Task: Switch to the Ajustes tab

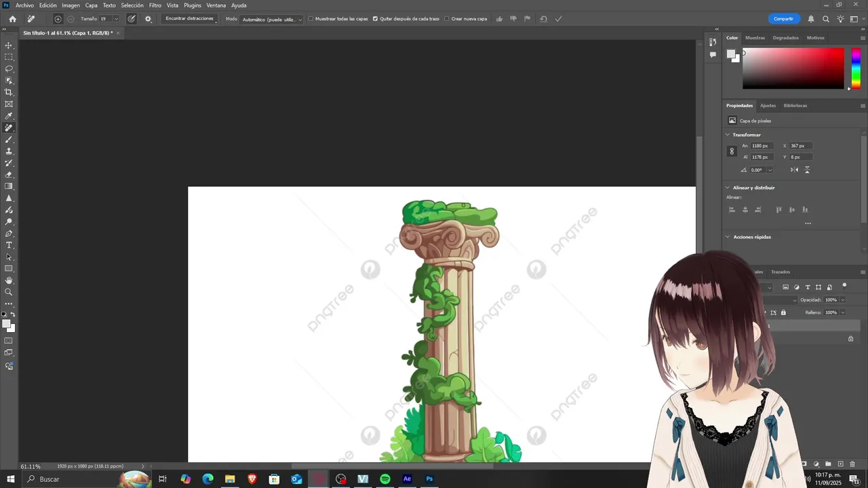Action: 768,106
